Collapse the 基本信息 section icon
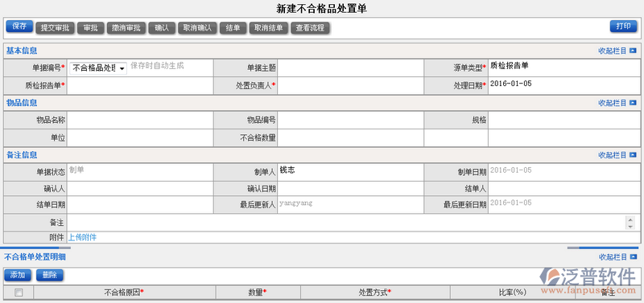 (633, 51)
